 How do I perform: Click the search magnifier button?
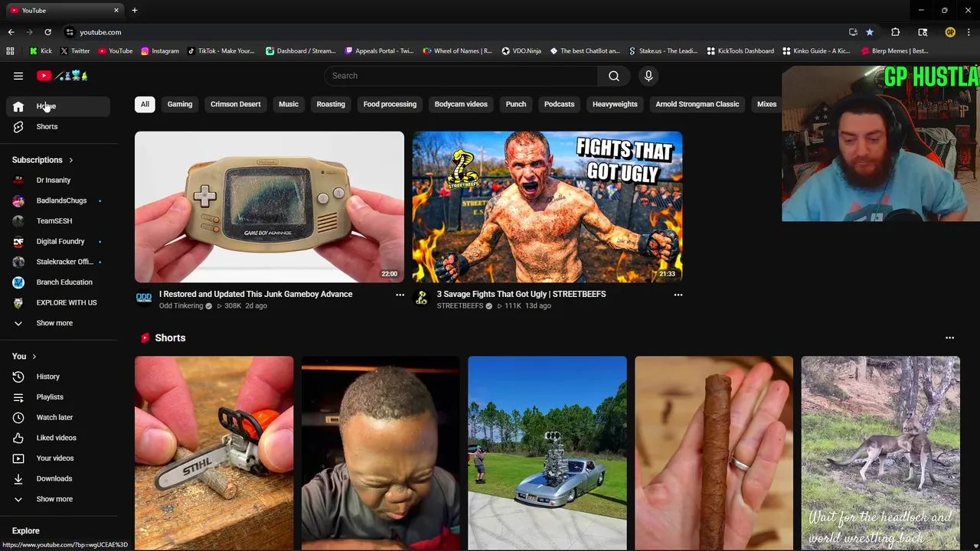point(614,76)
